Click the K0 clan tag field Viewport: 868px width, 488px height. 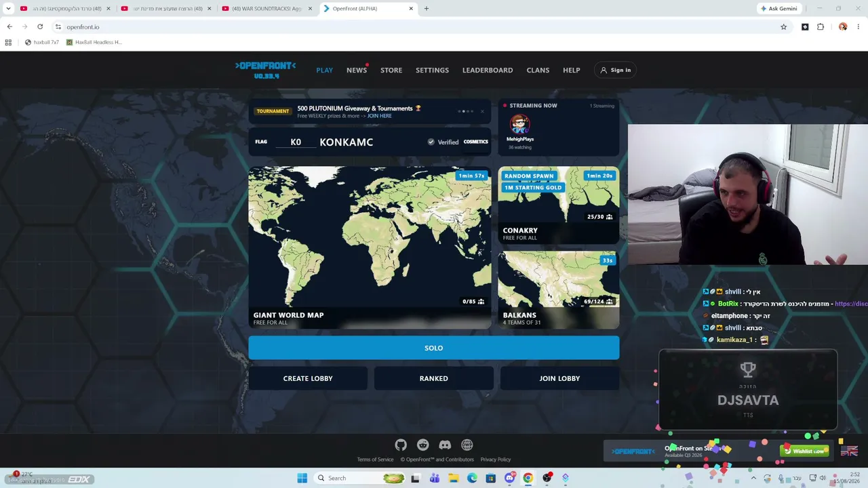point(296,142)
